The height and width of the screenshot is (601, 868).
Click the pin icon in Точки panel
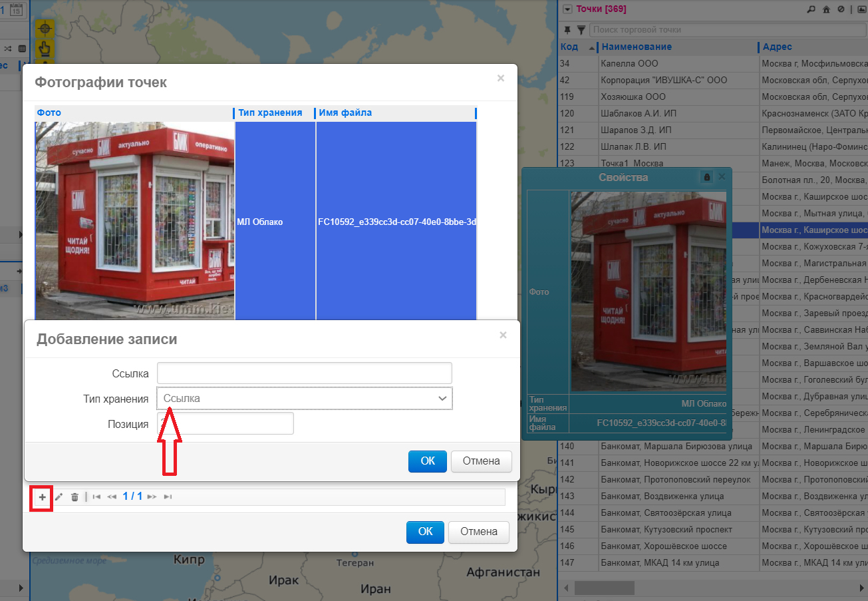click(x=567, y=30)
